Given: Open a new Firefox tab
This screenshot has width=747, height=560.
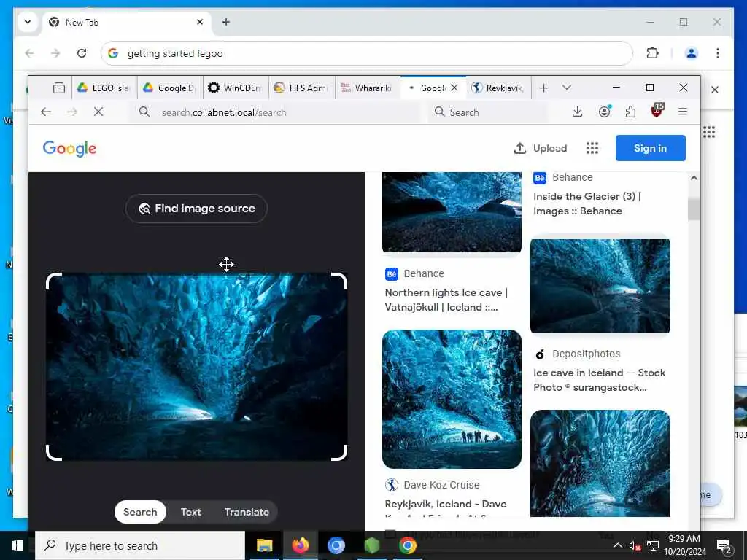Looking at the screenshot, I should click(543, 88).
